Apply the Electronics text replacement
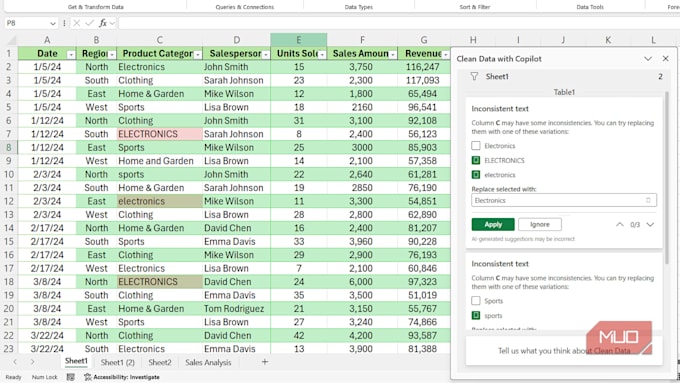This screenshot has width=680, height=383. [493, 224]
